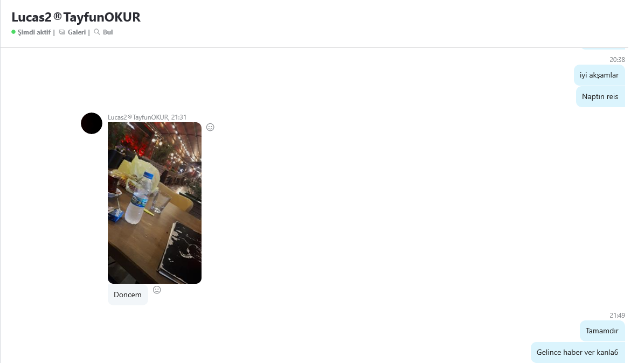
Task: Click the gallery picture icon in header
Action: pyautogui.click(x=62, y=32)
